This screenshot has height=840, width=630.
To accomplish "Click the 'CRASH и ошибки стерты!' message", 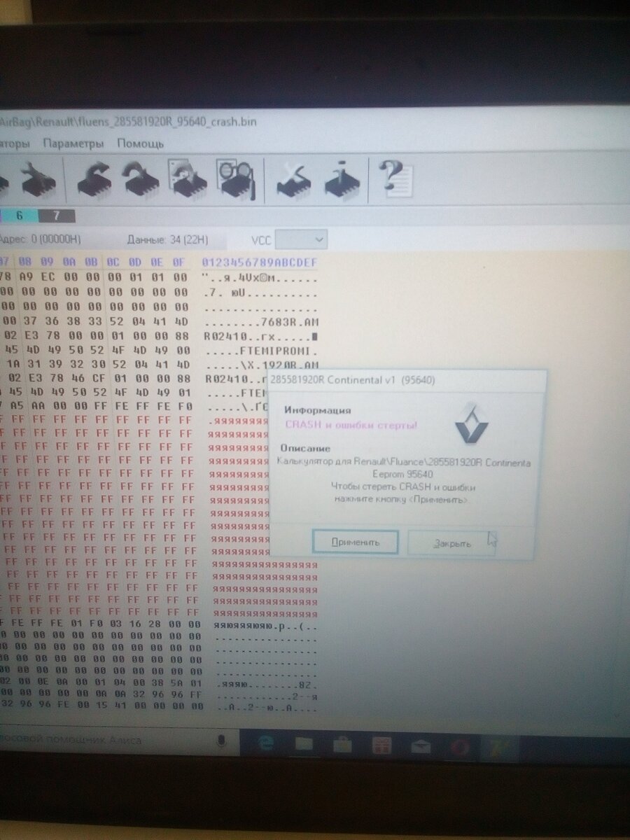I will click(x=351, y=425).
